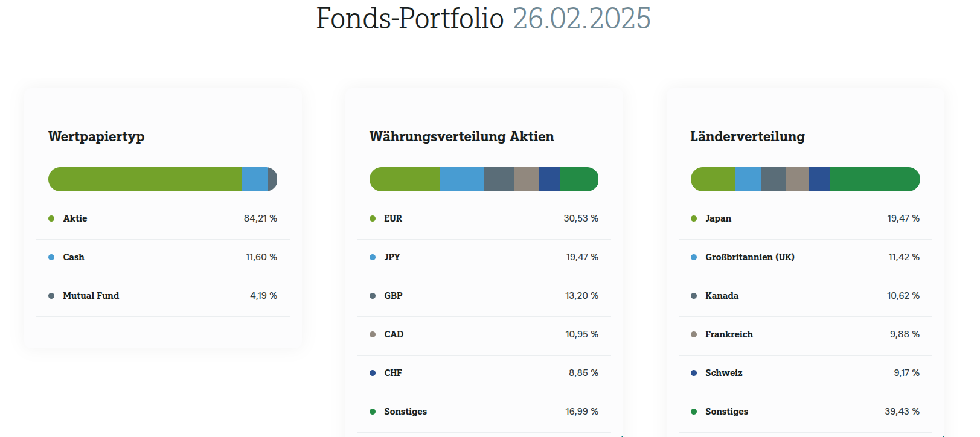Select the GBP currency label
This screenshot has height=437, width=980.
pos(393,296)
